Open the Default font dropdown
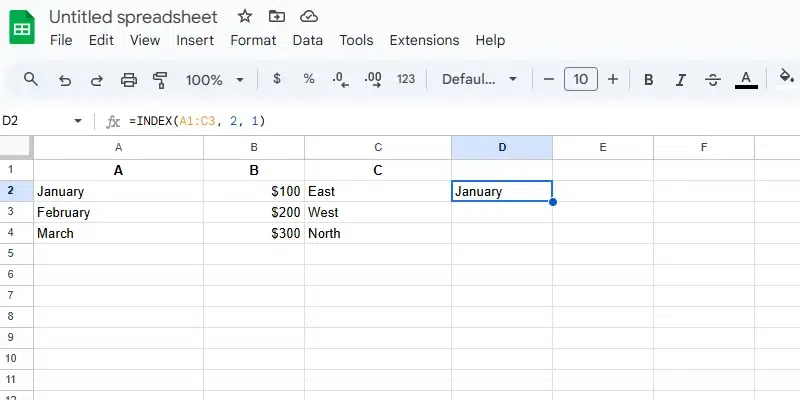800x400 pixels. [x=479, y=79]
